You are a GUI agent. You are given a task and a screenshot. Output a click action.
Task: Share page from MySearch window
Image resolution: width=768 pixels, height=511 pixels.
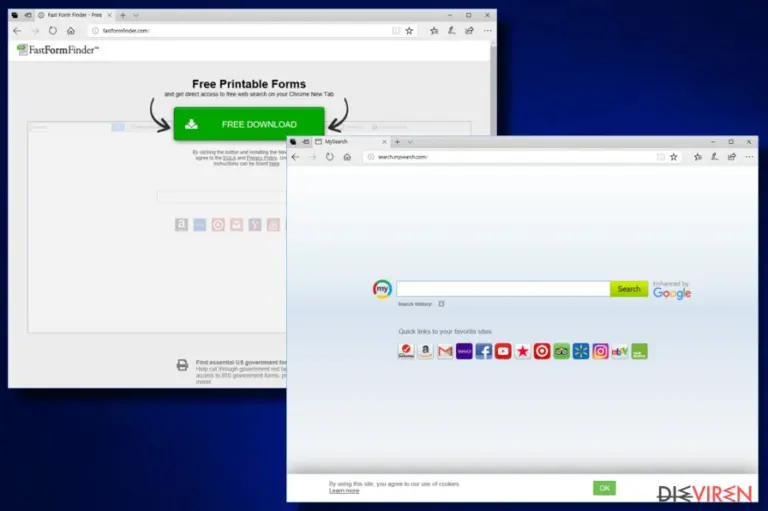732,157
